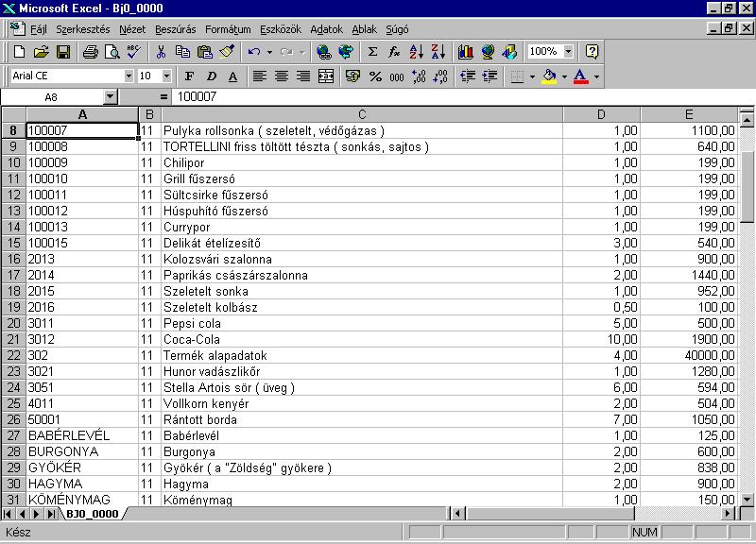756x544 pixels.
Task: Insert hyperlink globe icon
Action: click(323, 52)
